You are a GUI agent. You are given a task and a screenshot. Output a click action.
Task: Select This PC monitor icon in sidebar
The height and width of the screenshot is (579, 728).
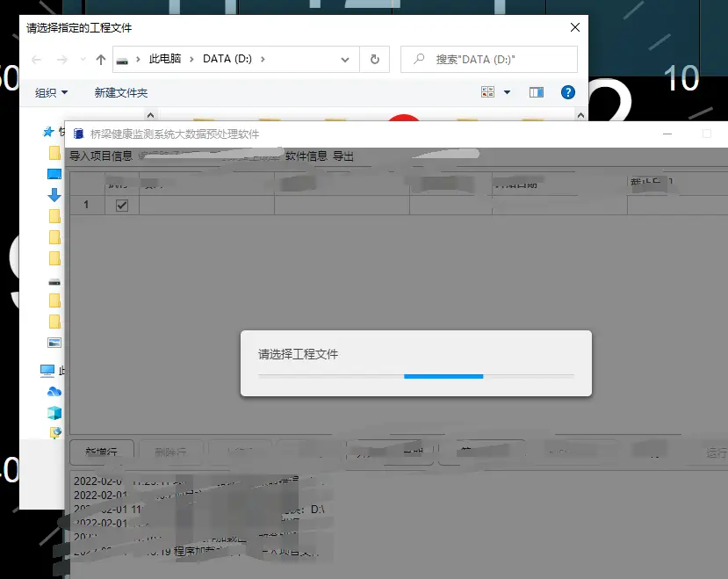pos(47,371)
